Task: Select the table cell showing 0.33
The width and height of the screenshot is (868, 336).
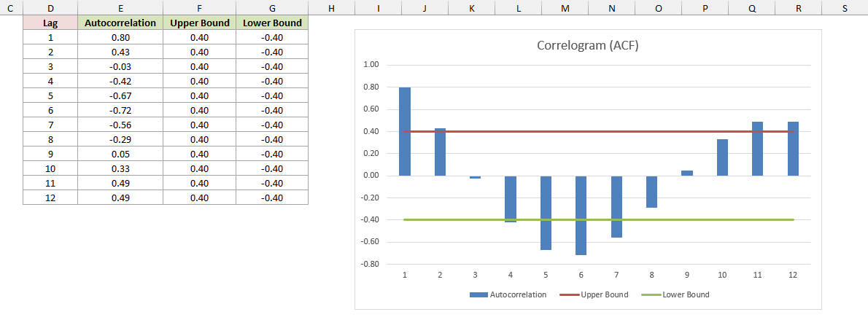Action: click(120, 169)
